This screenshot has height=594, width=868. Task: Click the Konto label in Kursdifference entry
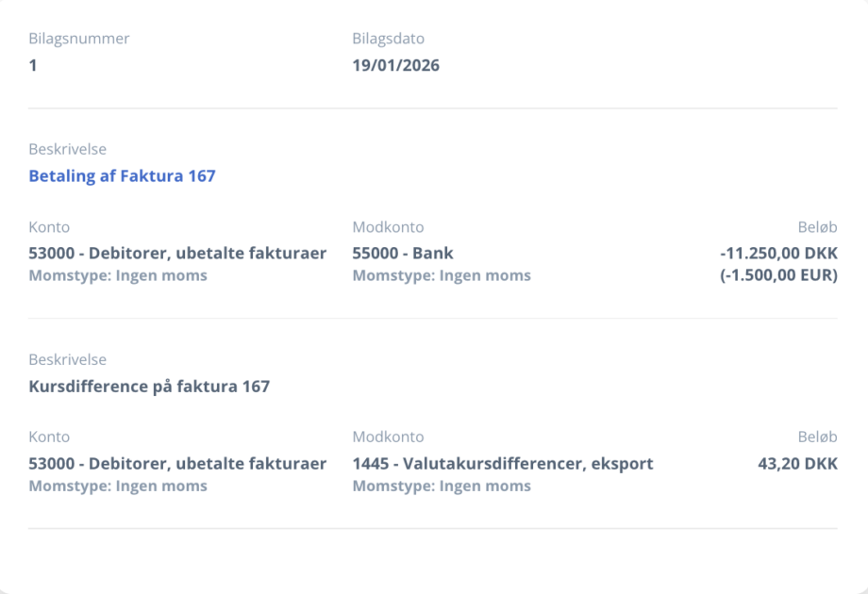(x=49, y=437)
